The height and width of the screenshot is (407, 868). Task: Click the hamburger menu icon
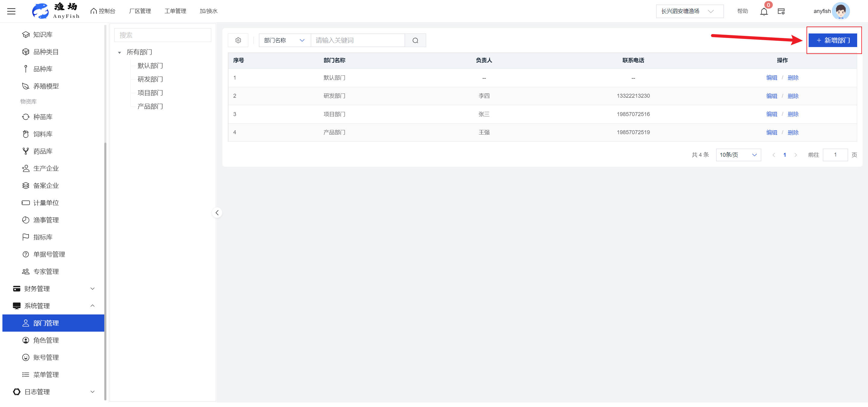tap(11, 11)
